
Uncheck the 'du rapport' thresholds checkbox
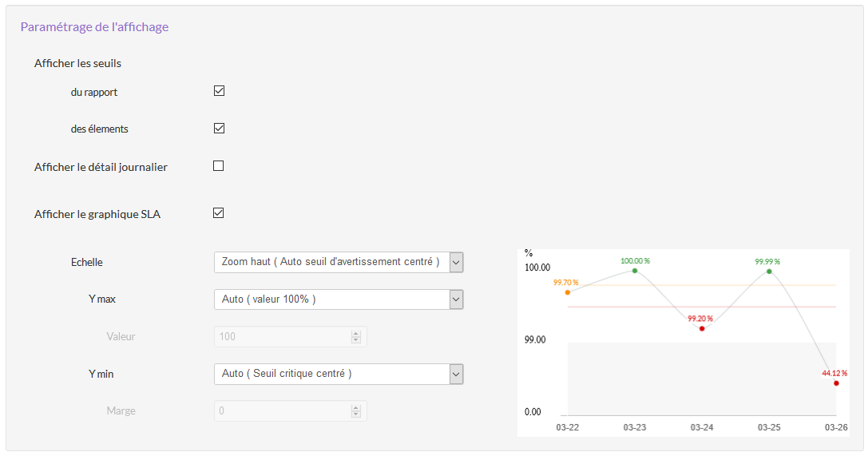point(219,91)
